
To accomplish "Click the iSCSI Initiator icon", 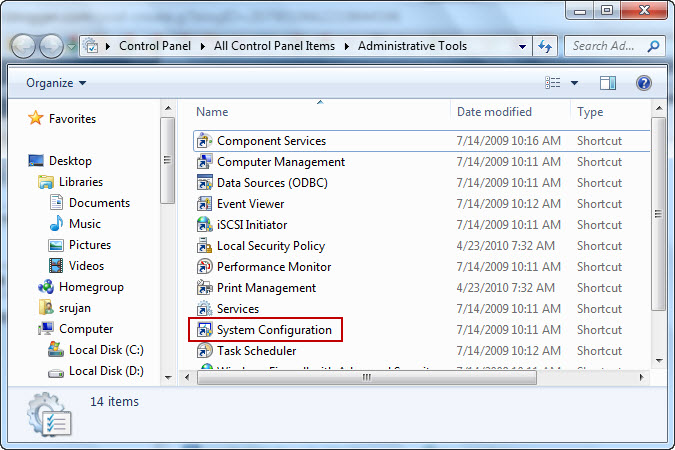I will [x=204, y=225].
